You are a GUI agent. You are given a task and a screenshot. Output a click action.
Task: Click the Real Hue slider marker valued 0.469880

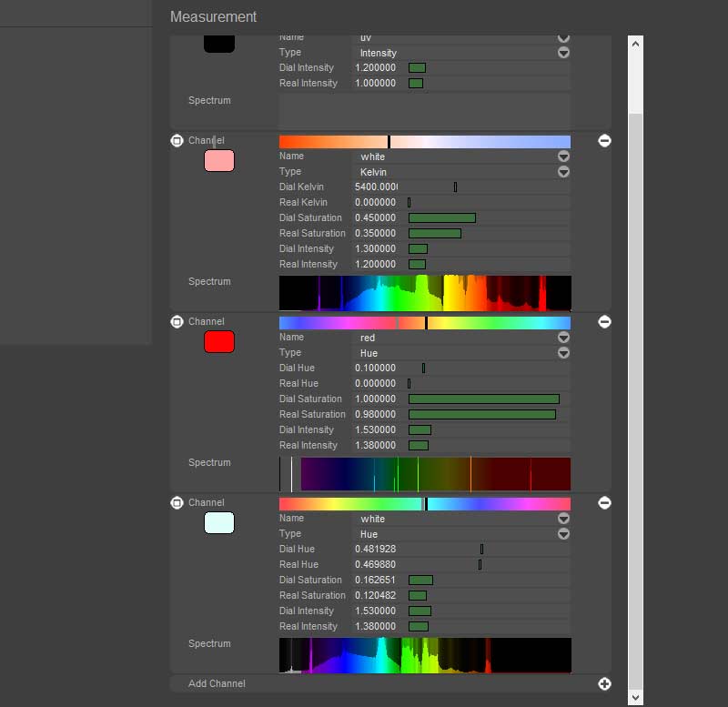[480, 564]
